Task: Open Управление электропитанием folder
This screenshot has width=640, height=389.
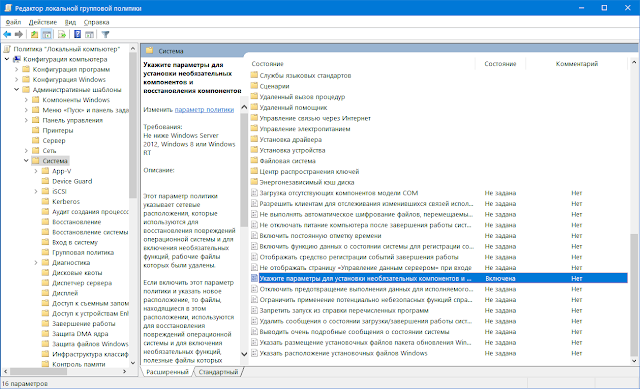Action: click(x=304, y=129)
